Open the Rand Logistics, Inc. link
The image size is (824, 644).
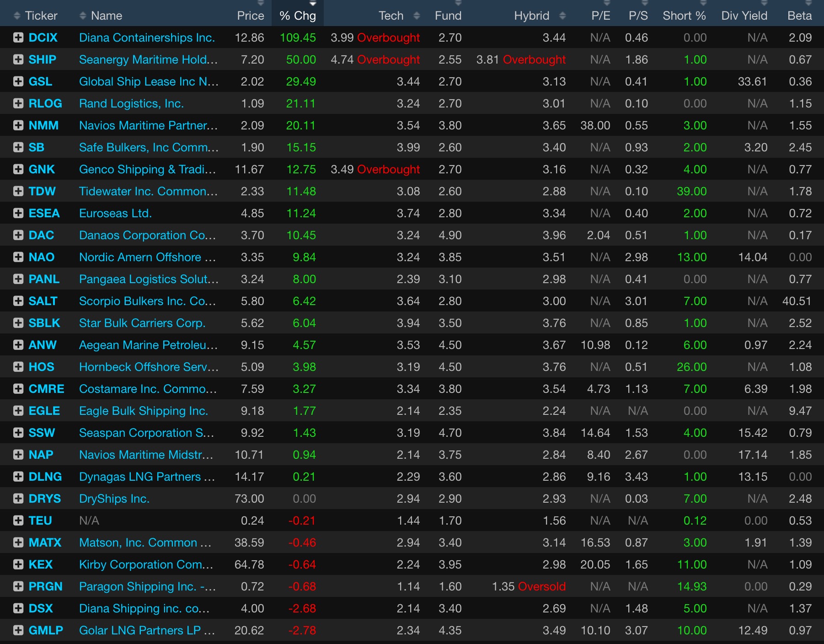(x=131, y=103)
